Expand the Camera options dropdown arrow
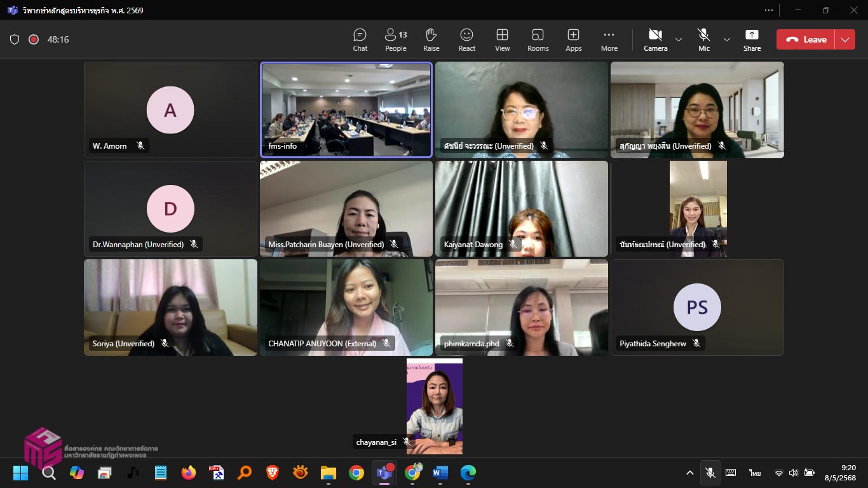The image size is (868, 488). (x=679, y=39)
